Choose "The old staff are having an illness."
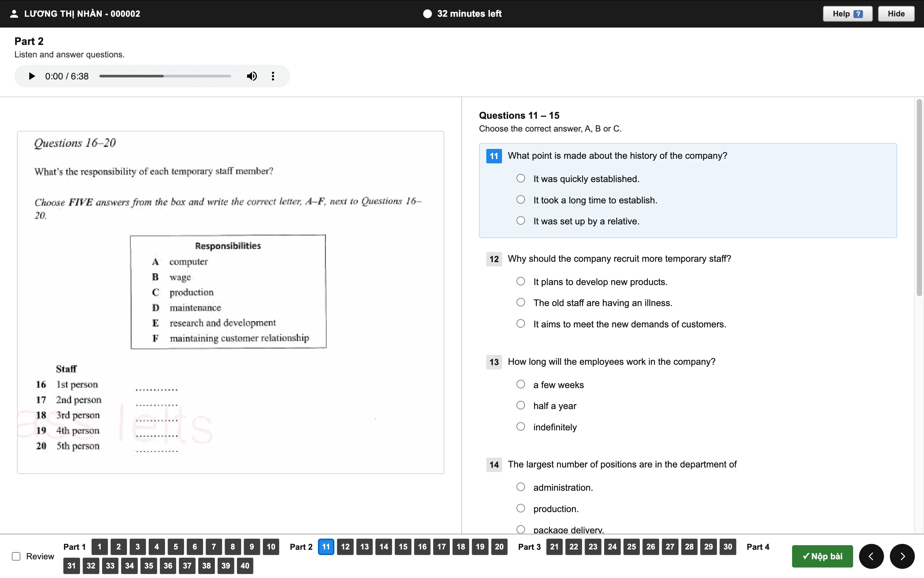This screenshot has height=578, width=924. 520,302
